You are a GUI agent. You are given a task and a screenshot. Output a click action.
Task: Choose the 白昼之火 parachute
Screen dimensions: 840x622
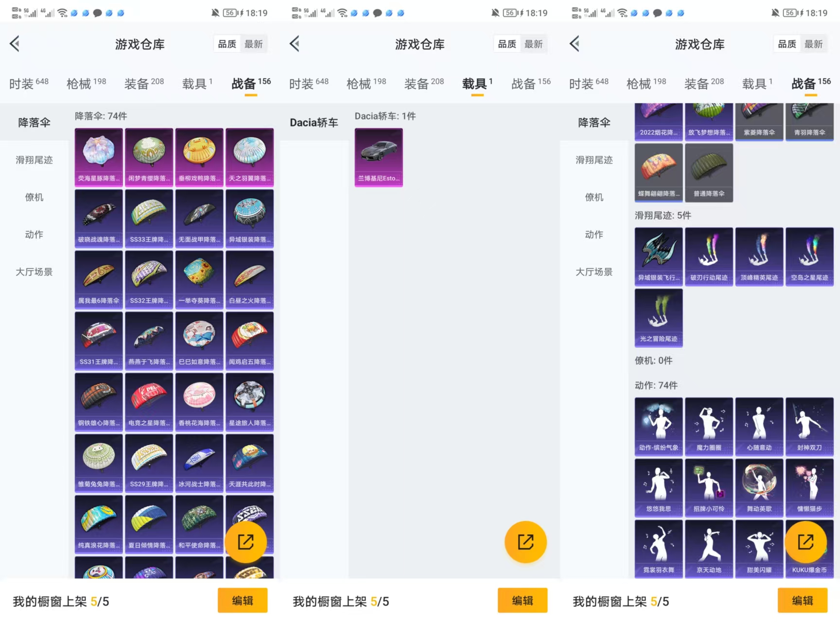249,280
